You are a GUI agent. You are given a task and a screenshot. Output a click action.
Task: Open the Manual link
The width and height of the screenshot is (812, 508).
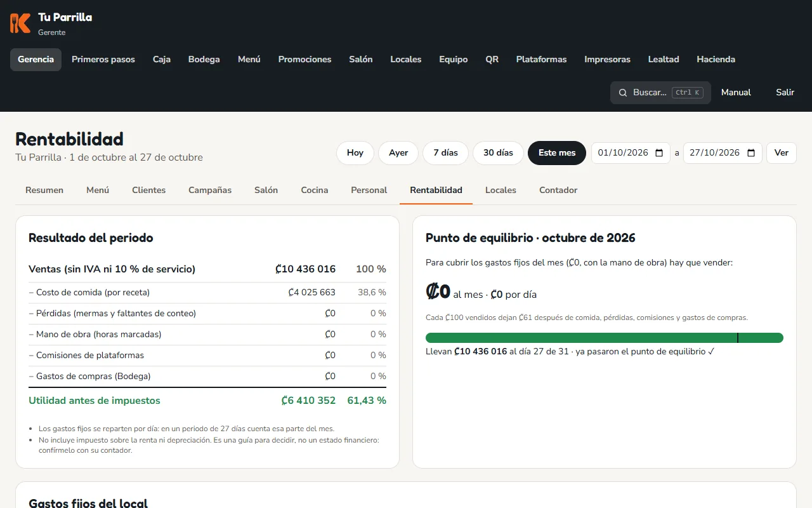tap(736, 93)
